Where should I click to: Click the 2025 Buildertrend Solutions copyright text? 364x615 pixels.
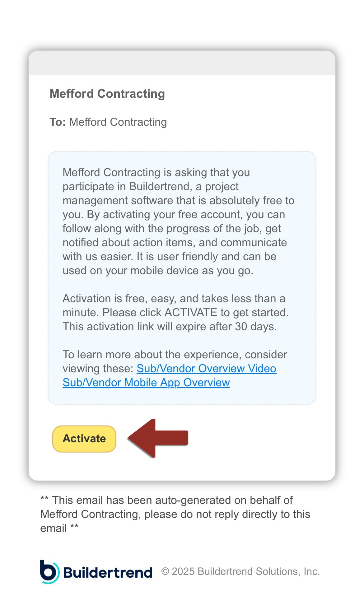coord(240,571)
